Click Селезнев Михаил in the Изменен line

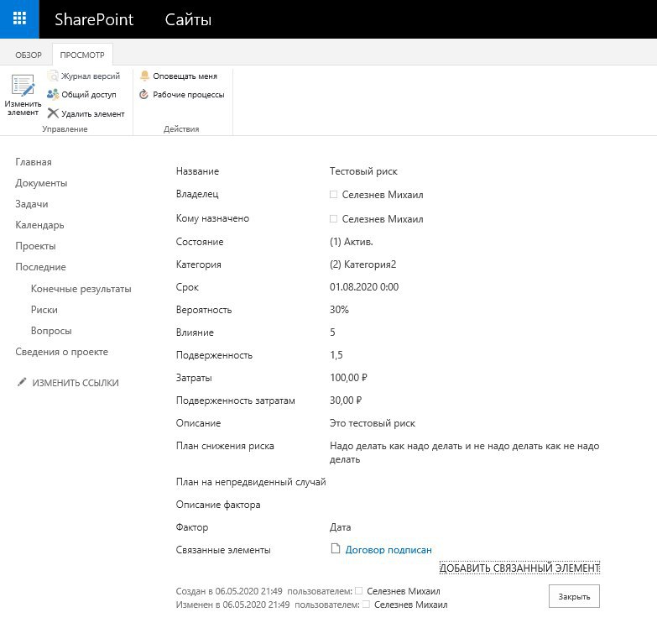[x=411, y=605]
